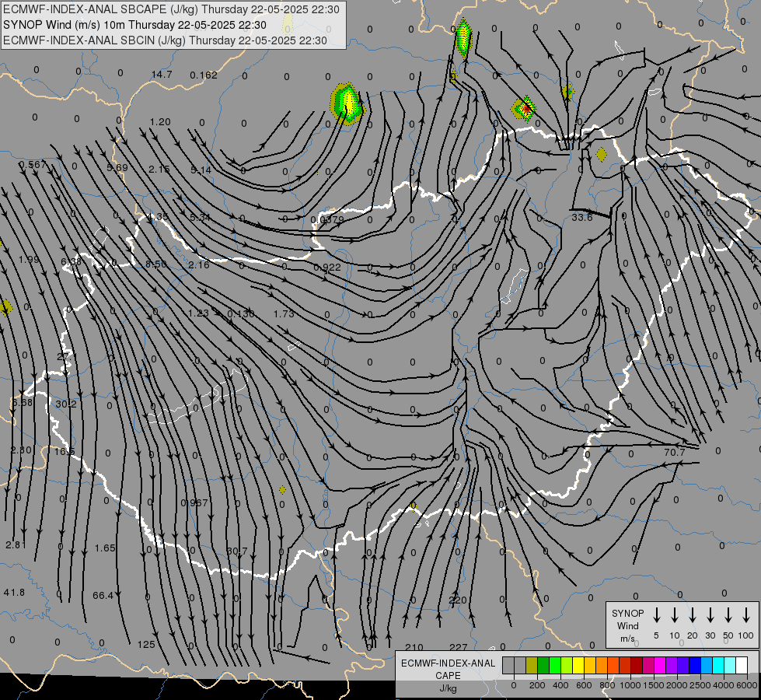Click the 41.8 value on the map

14,592
